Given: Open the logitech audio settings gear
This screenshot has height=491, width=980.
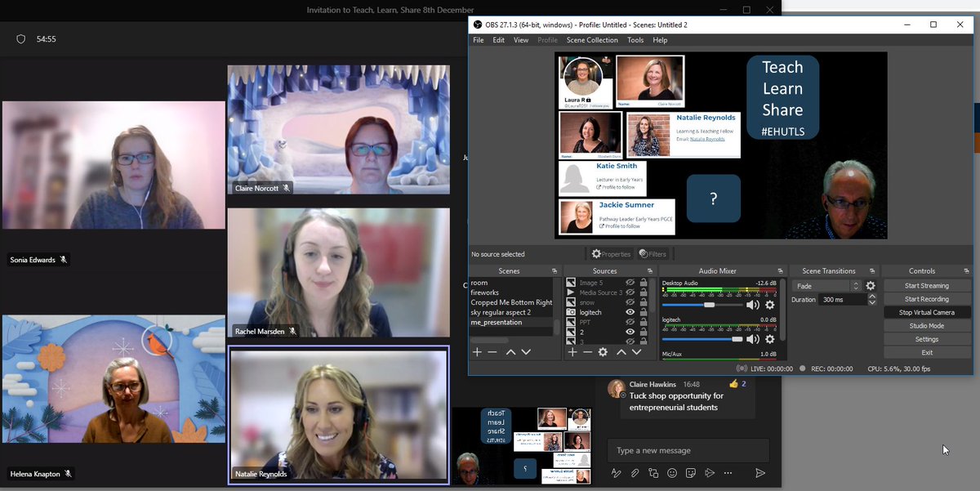Looking at the screenshot, I should [x=769, y=339].
